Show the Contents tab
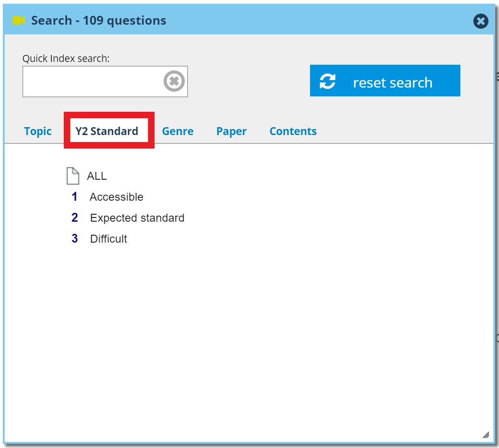 pos(293,131)
